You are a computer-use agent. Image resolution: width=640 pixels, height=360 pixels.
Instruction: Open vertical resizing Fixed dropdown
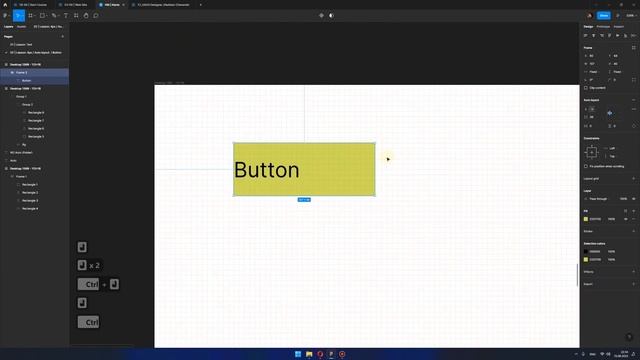(617, 72)
